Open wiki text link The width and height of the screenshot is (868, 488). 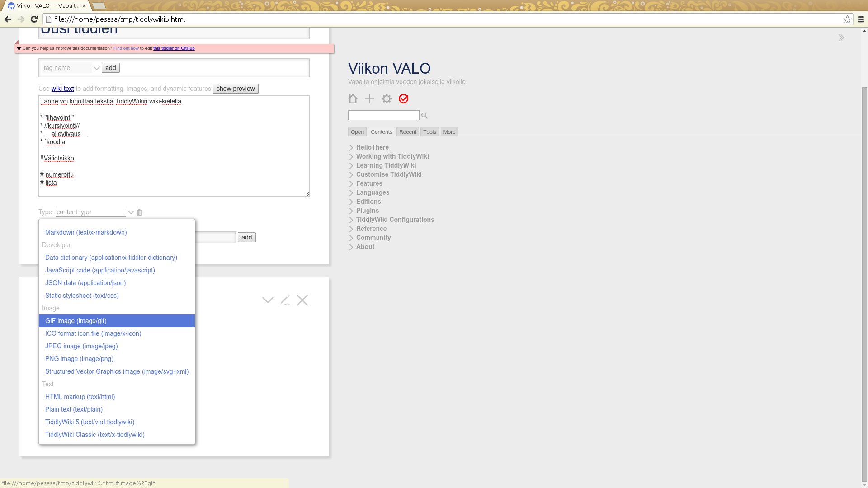tap(62, 89)
